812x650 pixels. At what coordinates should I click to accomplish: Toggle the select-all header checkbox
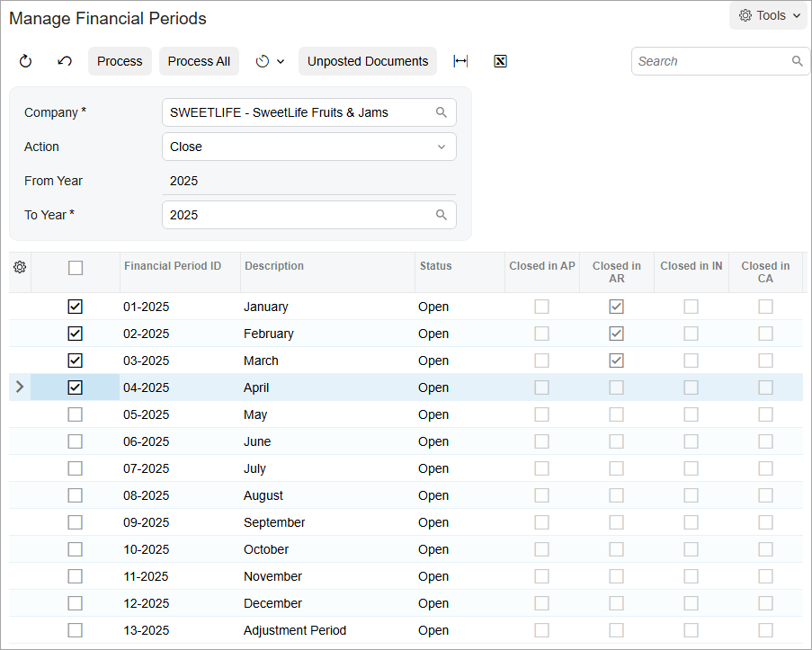pyautogui.click(x=76, y=268)
